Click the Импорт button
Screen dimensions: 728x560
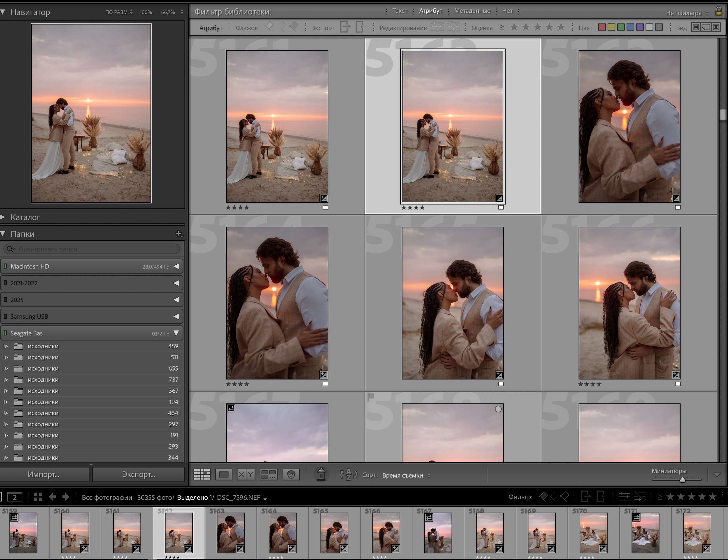[44, 474]
